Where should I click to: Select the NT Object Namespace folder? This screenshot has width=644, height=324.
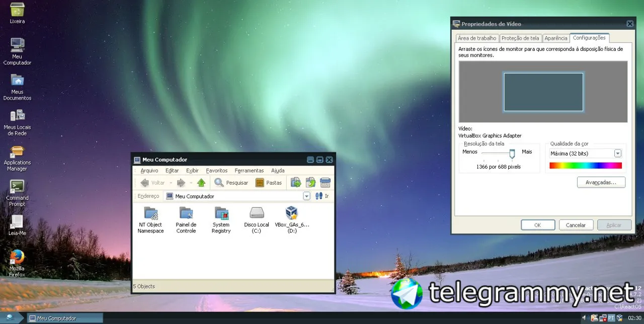[x=151, y=220]
